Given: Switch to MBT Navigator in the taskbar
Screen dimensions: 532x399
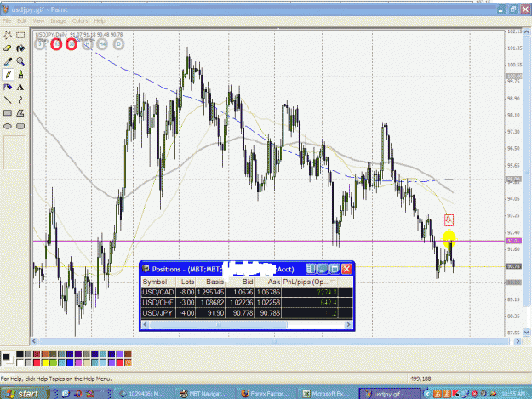Looking at the screenshot, I should (206, 394).
